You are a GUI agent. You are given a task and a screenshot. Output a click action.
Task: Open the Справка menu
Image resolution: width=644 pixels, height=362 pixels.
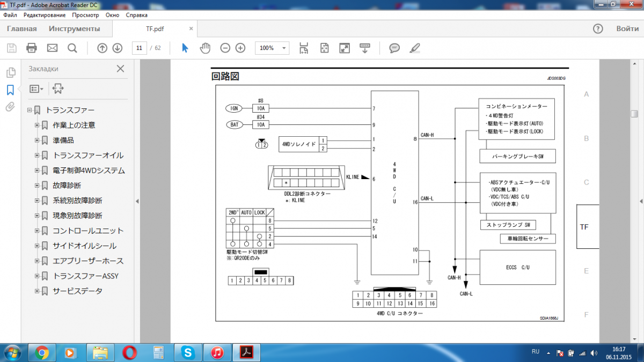(137, 15)
